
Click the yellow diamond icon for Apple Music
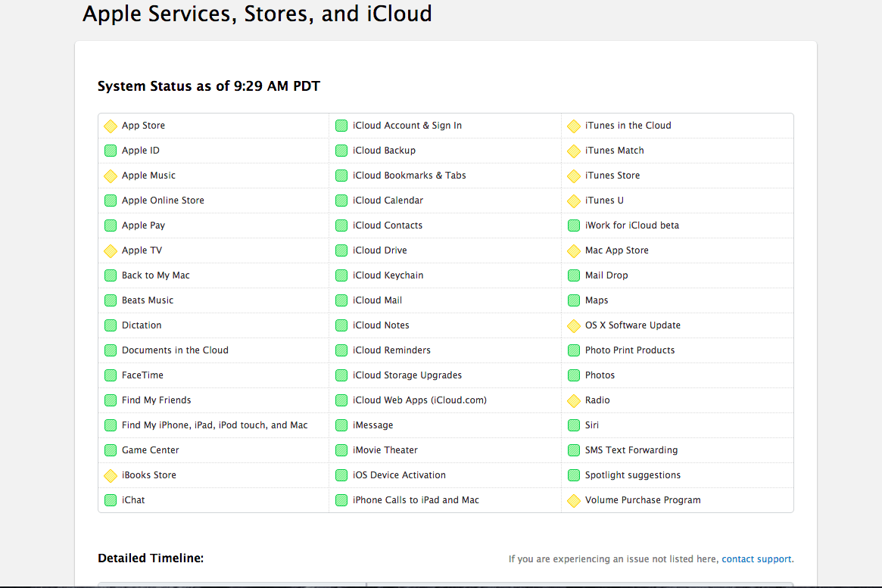(x=111, y=176)
